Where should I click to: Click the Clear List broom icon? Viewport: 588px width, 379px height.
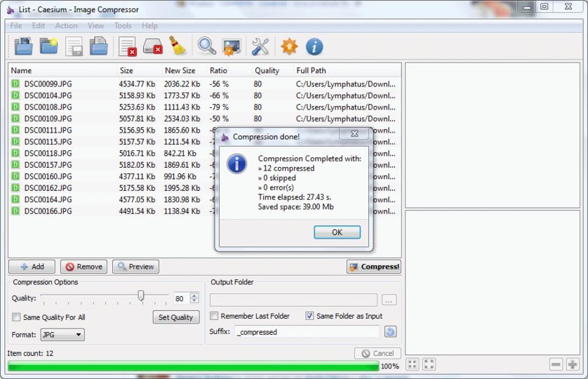coord(178,46)
